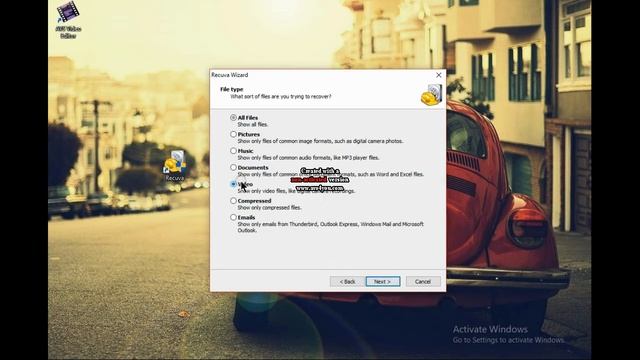Click the 'Show only compressed files.' description
The height and width of the screenshot is (360, 640).
click(x=269, y=208)
